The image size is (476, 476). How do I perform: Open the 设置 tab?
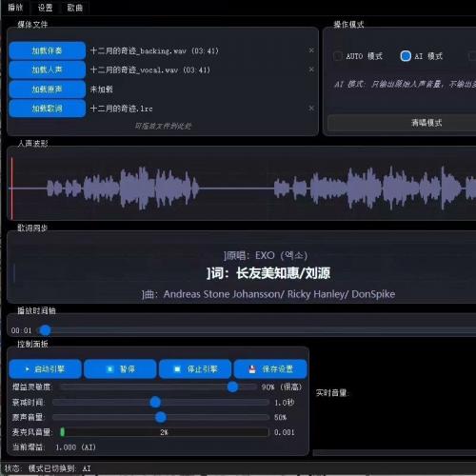click(45, 8)
